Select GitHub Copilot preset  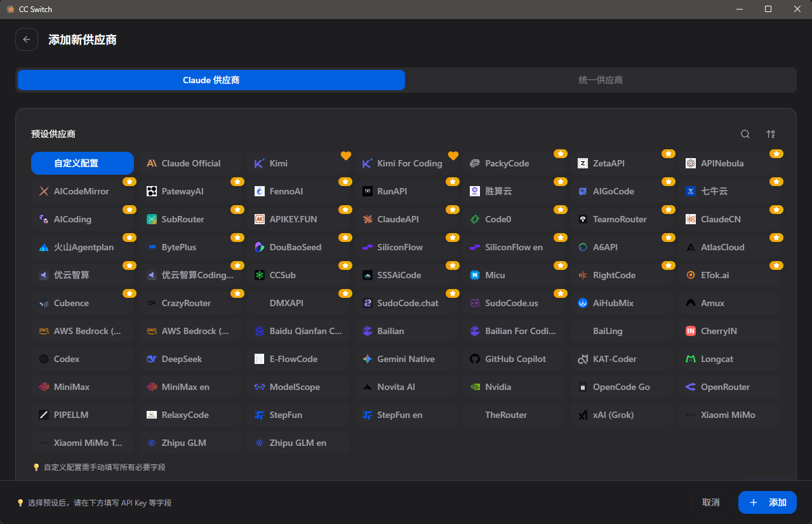point(514,359)
